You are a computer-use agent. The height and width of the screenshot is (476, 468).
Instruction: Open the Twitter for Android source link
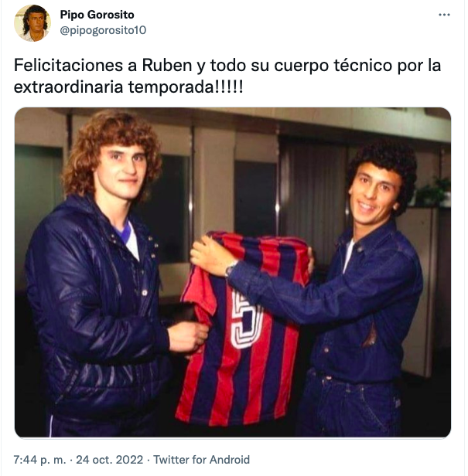(x=201, y=459)
